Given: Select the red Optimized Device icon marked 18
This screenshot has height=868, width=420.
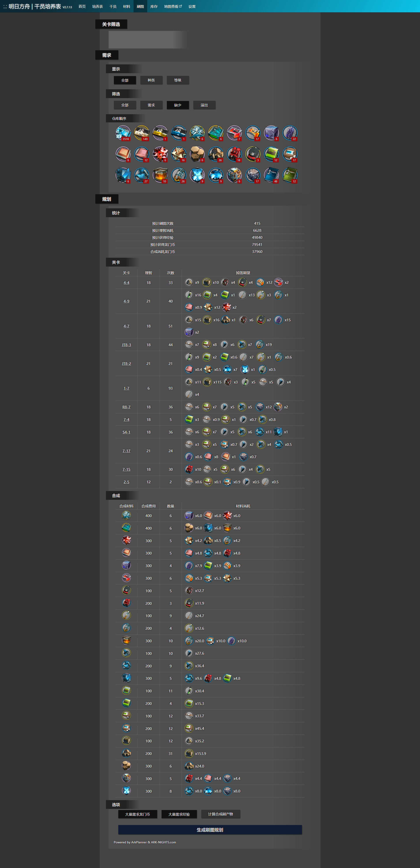Looking at the screenshot, I should click(234, 154).
